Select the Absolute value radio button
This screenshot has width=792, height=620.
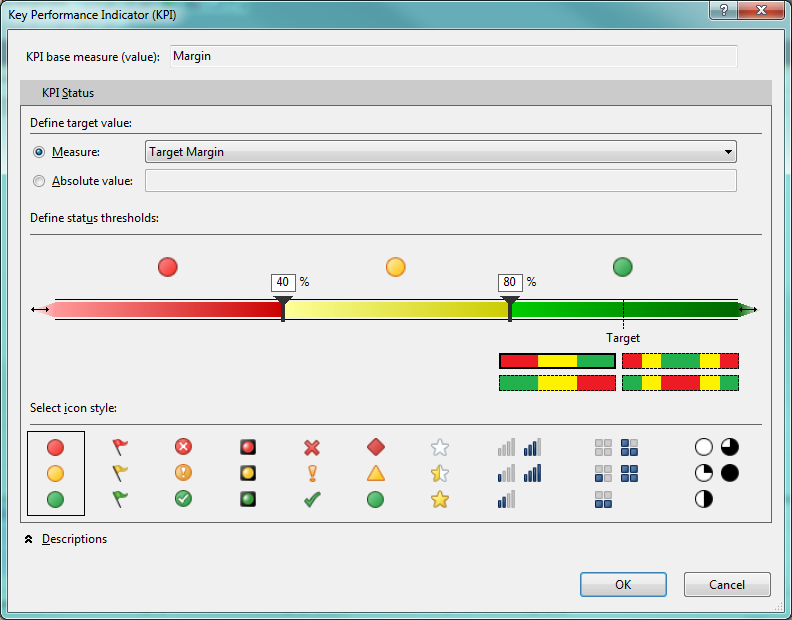click(40, 181)
